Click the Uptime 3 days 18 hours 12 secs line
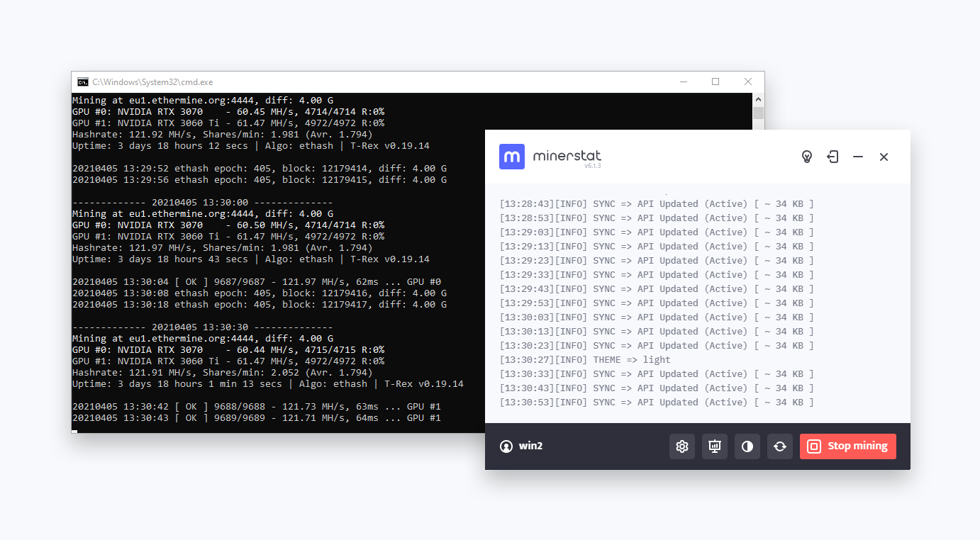980x540 pixels. click(251, 146)
